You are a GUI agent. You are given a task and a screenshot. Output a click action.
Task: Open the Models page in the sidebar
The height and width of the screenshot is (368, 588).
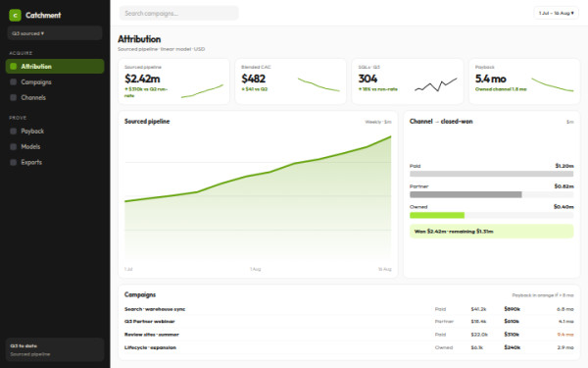click(55, 146)
